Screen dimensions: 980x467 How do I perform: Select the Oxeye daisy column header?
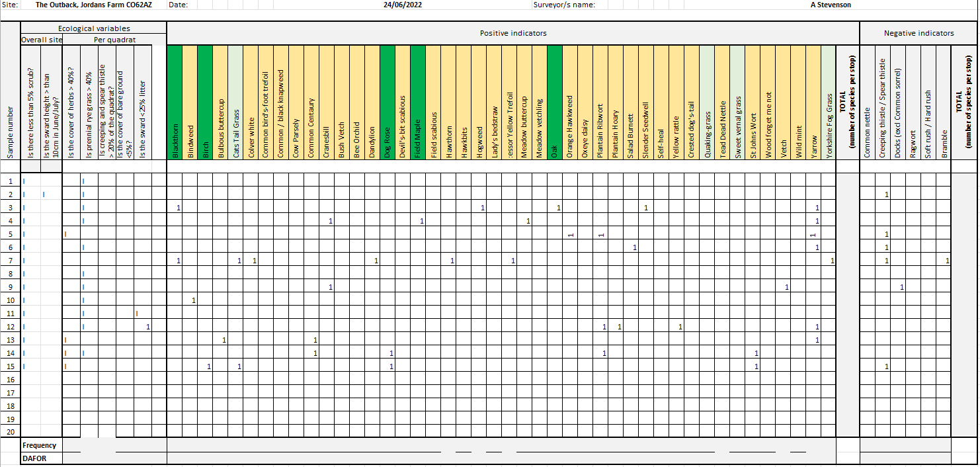pyautogui.click(x=585, y=102)
